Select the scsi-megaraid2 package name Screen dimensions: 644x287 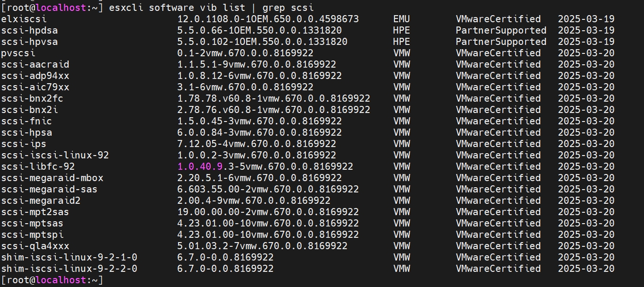tap(41, 200)
